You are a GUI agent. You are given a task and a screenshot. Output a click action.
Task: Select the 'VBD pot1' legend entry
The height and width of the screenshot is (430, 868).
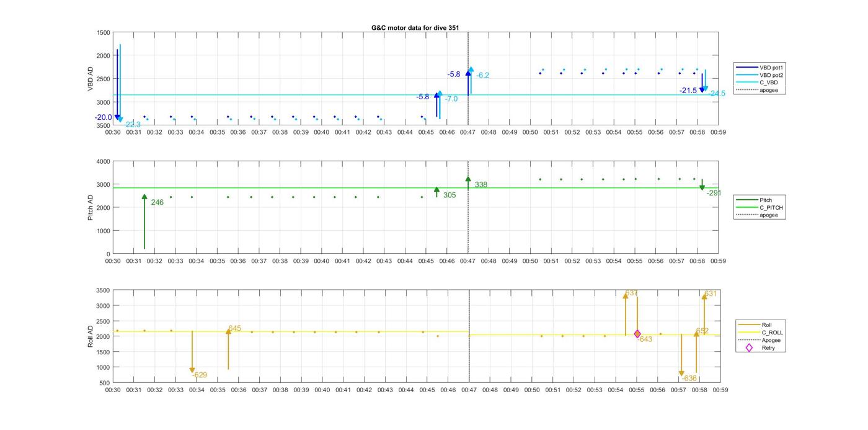coord(761,67)
